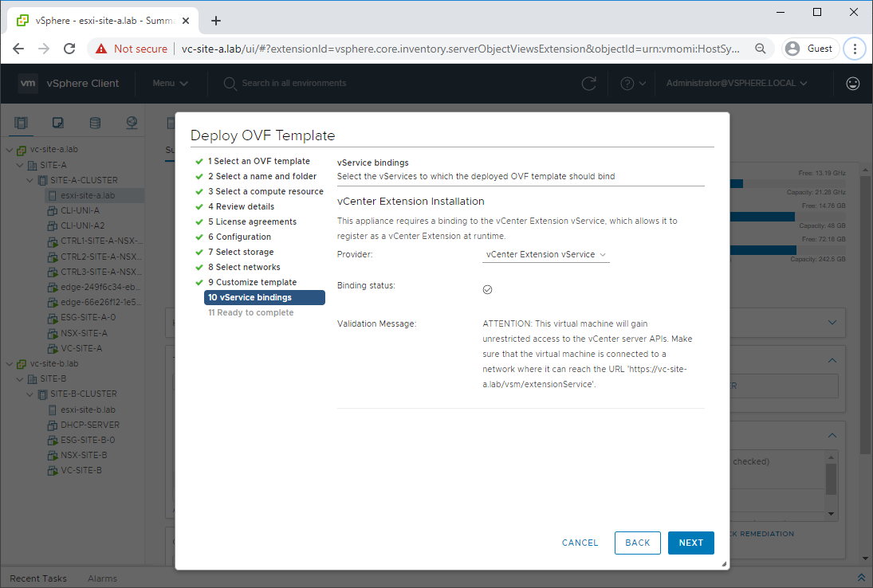Select the CLI-UNI-A virtual machine
The width and height of the screenshot is (873, 588).
coord(80,210)
